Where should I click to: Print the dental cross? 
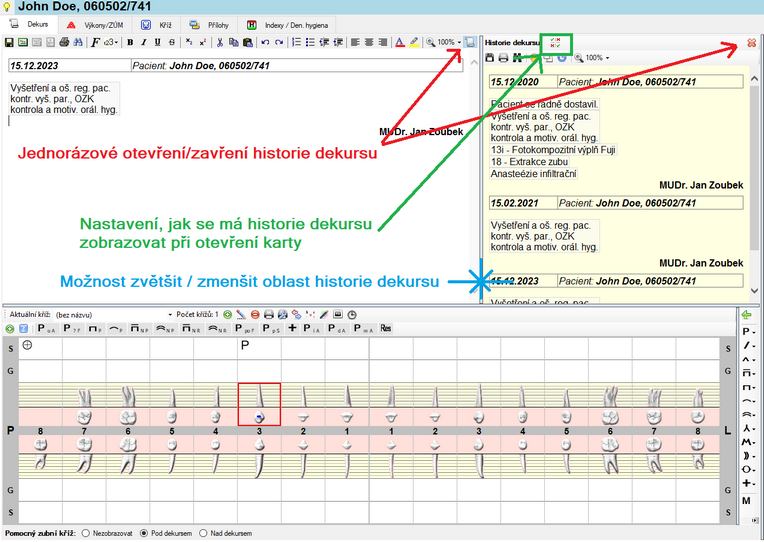(x=268, y=315)
